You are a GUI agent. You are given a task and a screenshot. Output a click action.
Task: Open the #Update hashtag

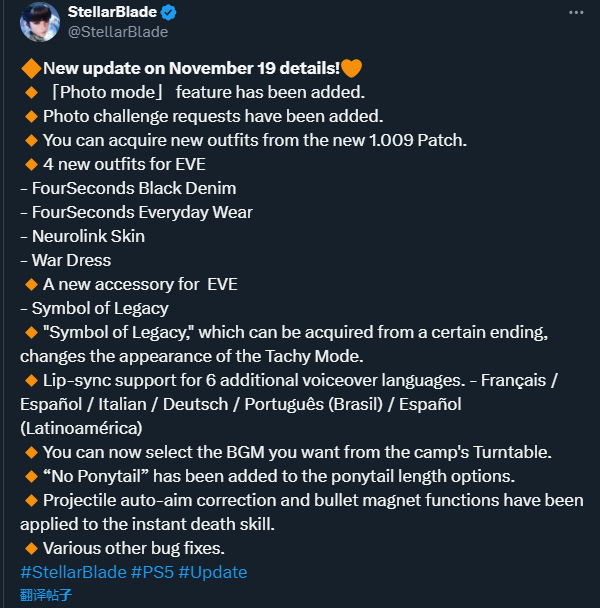coord(213,572)
